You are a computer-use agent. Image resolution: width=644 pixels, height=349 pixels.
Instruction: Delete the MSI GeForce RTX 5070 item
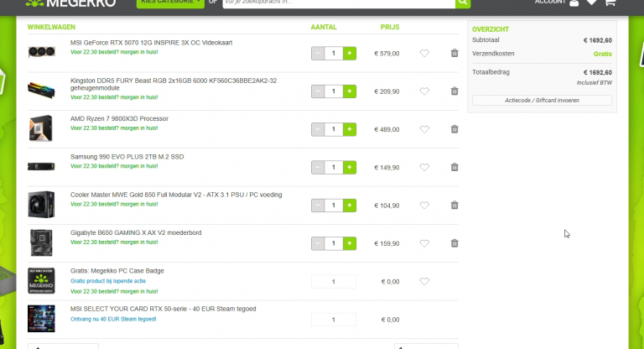pos(454,53)
